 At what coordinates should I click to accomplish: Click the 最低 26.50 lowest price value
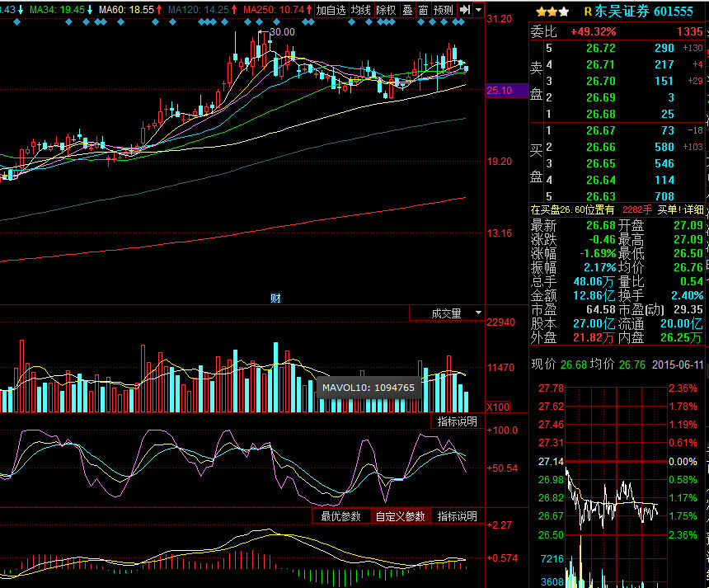[688, 253]
